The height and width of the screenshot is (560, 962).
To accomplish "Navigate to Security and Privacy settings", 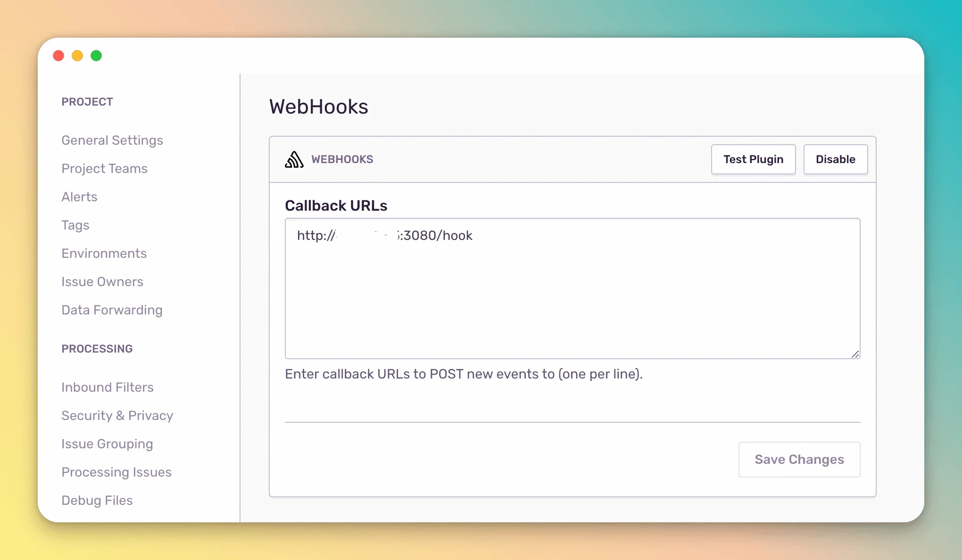I will point(117,415).
